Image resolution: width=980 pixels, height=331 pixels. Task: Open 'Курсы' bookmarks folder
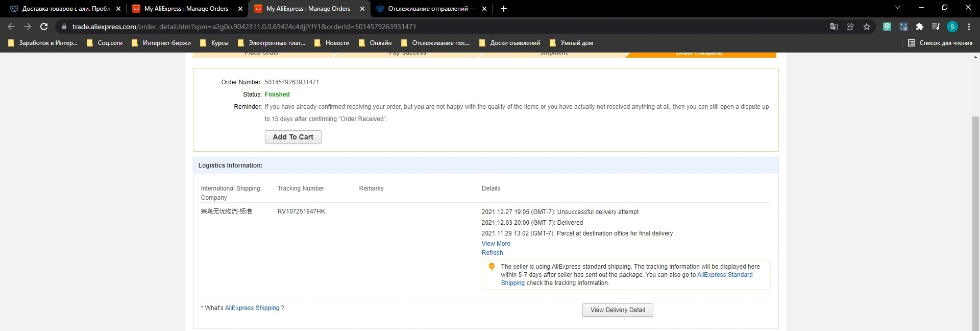[x=214, y=43]
